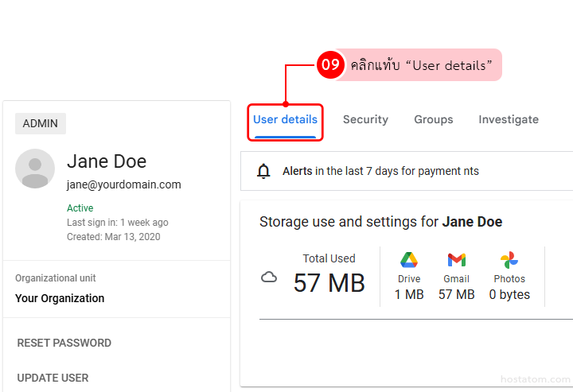Click the alerts bell icon
The image size is (573, 392).
(x=264, y=171)
